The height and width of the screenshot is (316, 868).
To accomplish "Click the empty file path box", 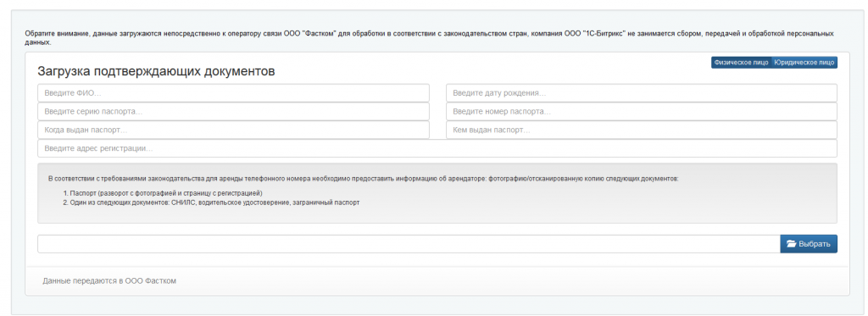I will click(x=409, y=244).
